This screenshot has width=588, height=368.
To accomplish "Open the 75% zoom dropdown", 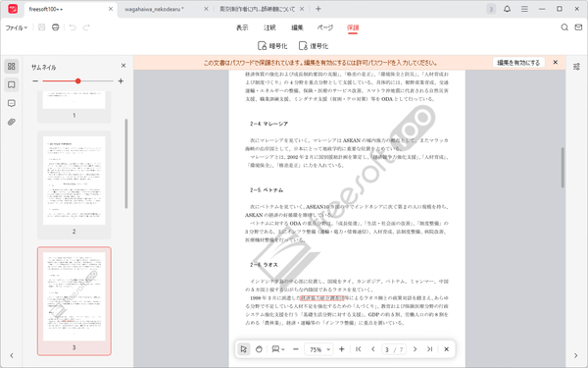I will (x=318, y=349).
